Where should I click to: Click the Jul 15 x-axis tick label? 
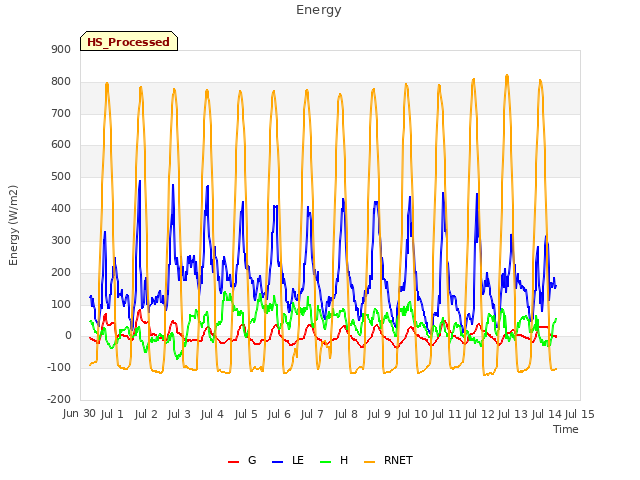[x=580, y=414]
